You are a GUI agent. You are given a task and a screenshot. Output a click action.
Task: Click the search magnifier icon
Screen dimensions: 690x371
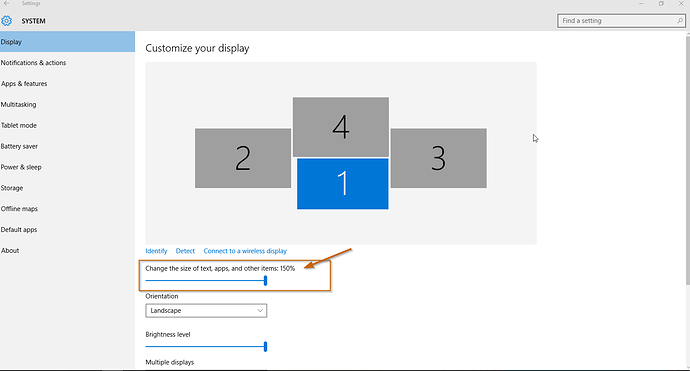click(680, 21)
